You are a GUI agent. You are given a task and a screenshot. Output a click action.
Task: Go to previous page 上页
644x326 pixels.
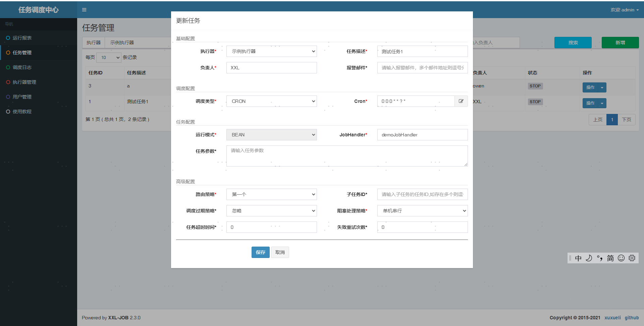pos(598,120)
